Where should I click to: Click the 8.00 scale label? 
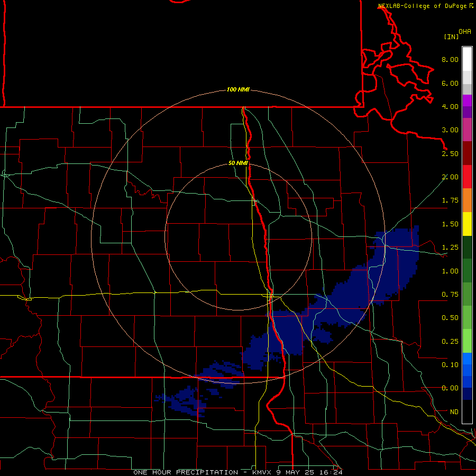click(450, 59)
